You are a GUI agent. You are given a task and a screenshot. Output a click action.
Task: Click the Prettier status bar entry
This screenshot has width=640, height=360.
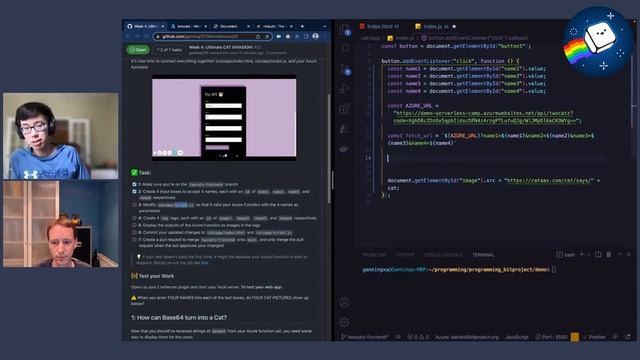[594, 337]
